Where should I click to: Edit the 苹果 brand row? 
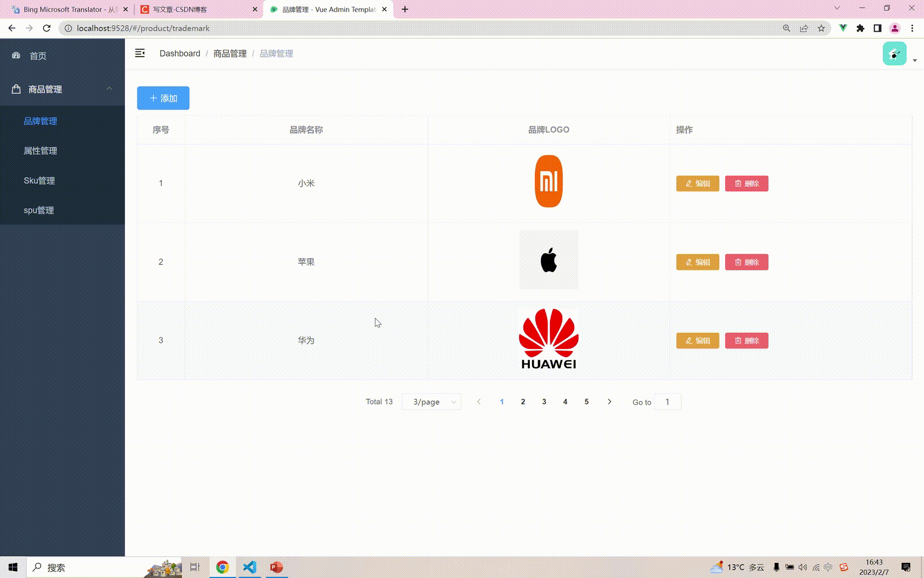(697, 262)
